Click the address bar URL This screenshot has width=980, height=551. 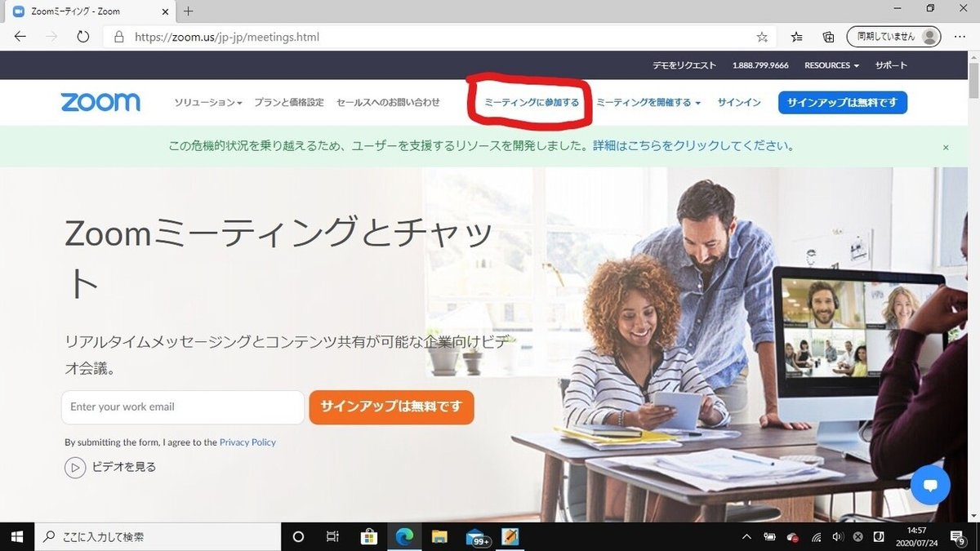(x=227, y=37)
